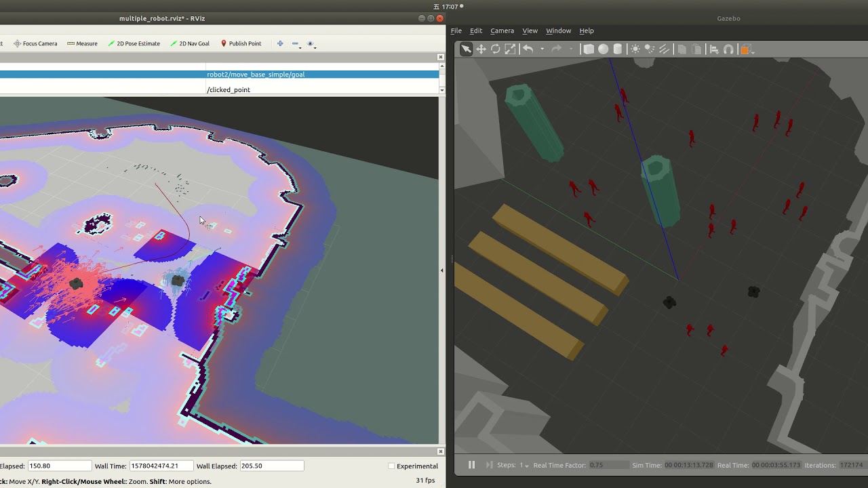The width and height of the screenshot is (868, 488).
Task: Add a point light in Gazebo
Action: (x=635, y=49)
